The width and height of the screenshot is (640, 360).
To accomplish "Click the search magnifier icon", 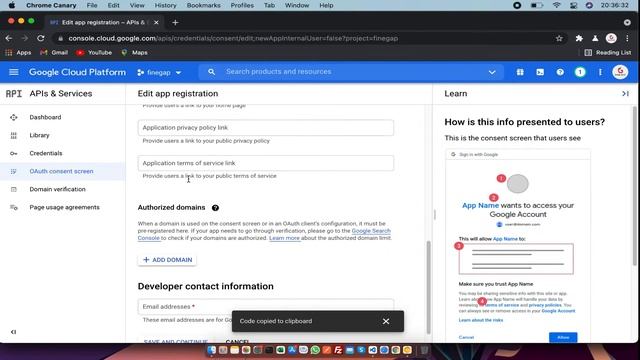I will [211, 72].
